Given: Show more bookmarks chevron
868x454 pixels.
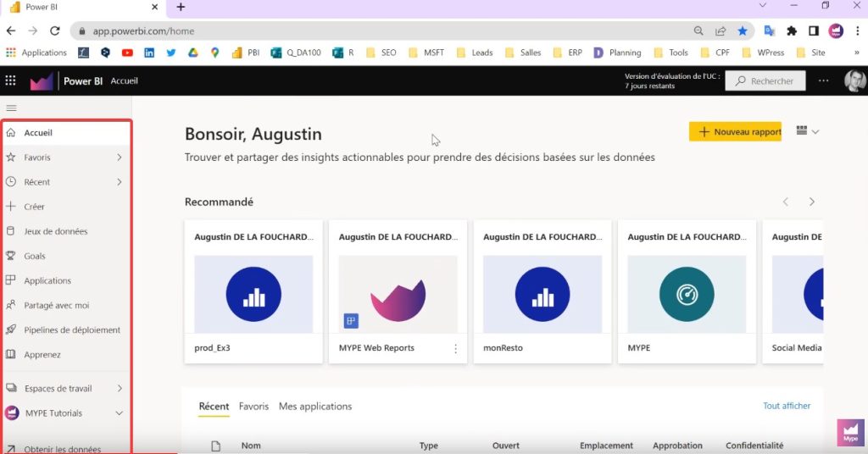Looking at the screenshot, I should pos(857,53).
